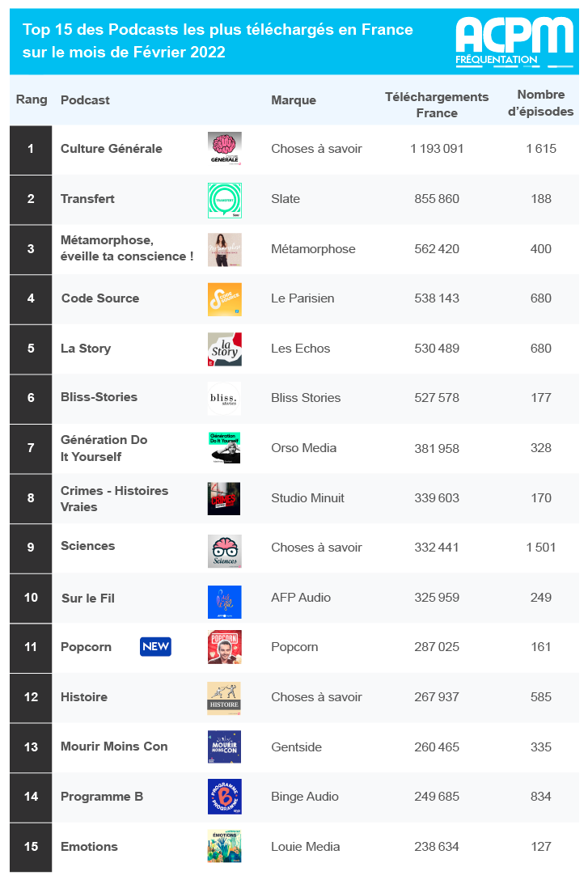588x884 pixels.
Task: Click the Culture Générale podcast cover icon
Action: pyautogui.click(x=224, y=149)
